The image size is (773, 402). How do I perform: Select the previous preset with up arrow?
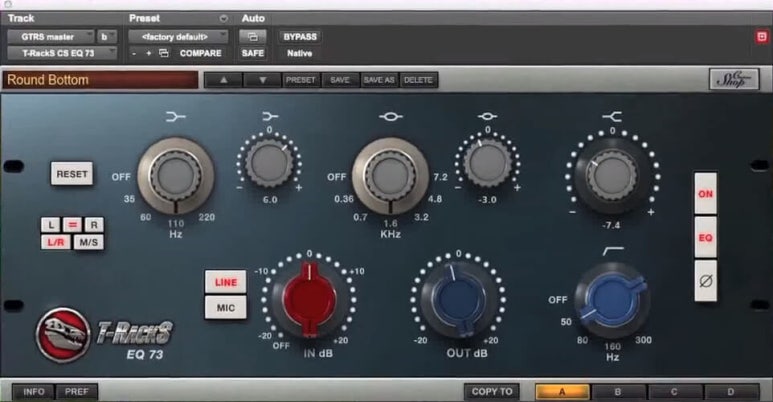click(x=223, y=80)
